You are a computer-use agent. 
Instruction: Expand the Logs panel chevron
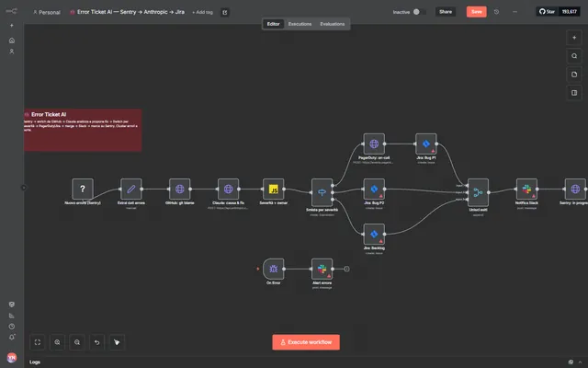580,362
